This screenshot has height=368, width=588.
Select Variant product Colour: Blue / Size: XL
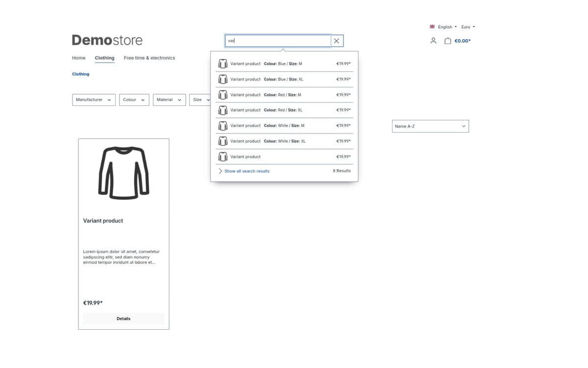tap(284, 79)
